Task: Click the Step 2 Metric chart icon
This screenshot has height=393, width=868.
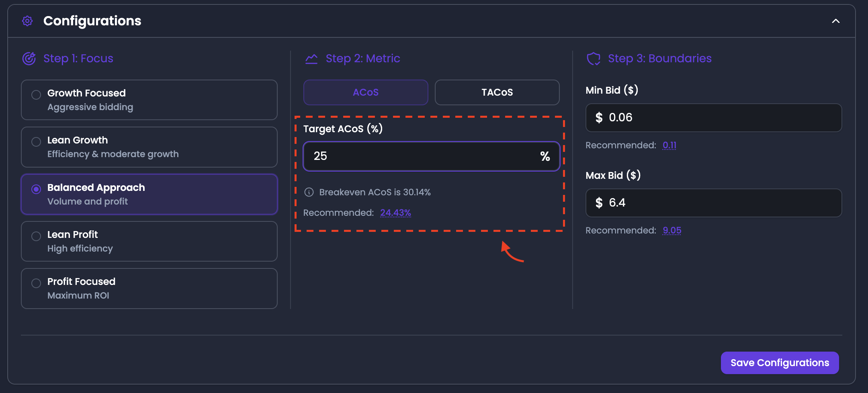Action: 311,59
